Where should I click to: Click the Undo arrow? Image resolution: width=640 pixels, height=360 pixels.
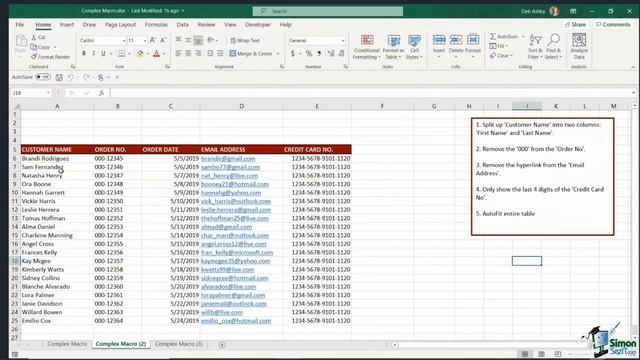(x=71, y=77)
